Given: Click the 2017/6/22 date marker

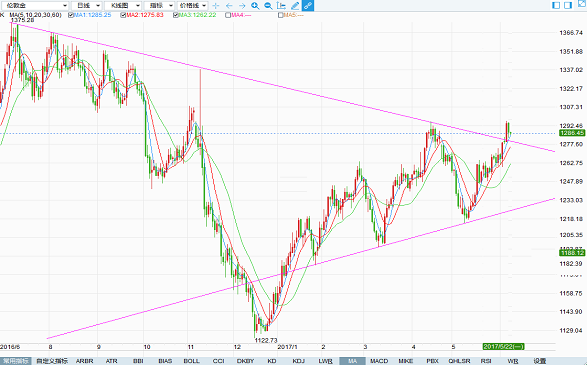Looking at the screenshot, I should (504, 347).
